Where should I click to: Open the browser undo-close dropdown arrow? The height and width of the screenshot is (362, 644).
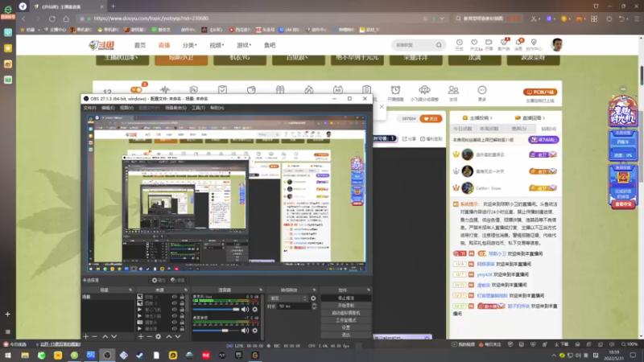628,19
